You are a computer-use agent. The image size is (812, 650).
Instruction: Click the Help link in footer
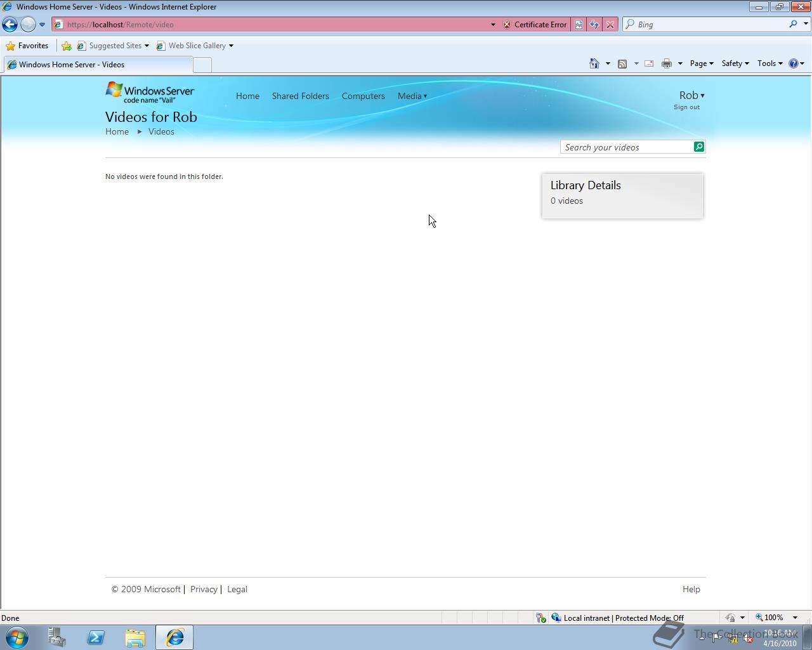pos(691,589)
